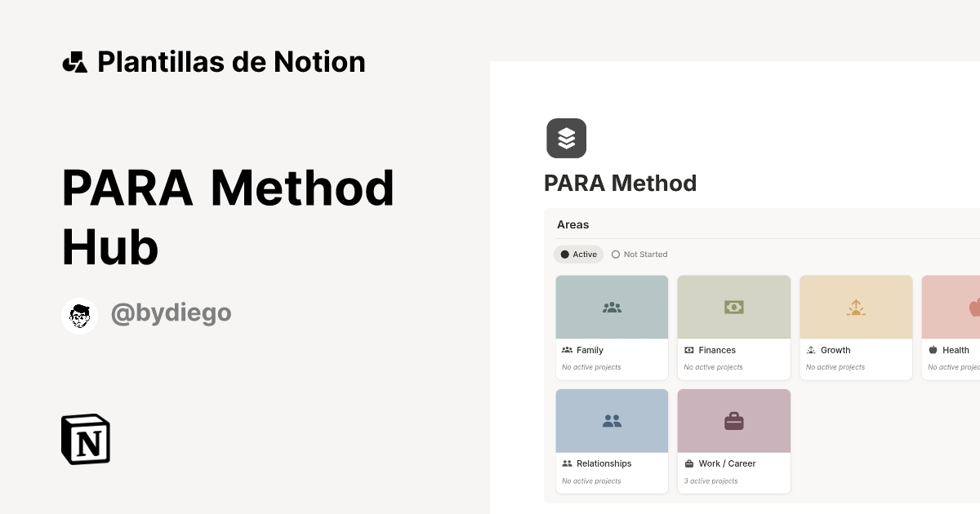
Task: Click the small briefcase icon beside Work / Career
Action: [x=690, y=463]
